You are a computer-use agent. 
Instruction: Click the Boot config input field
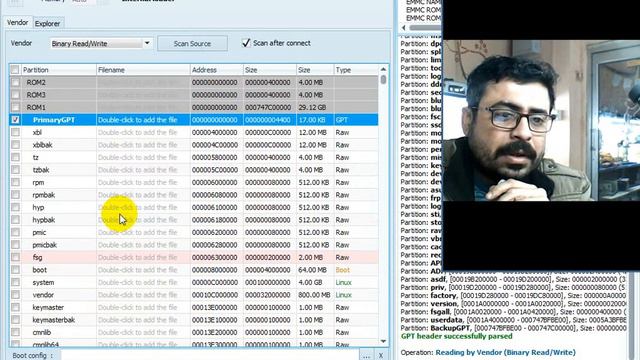(209, 356)
